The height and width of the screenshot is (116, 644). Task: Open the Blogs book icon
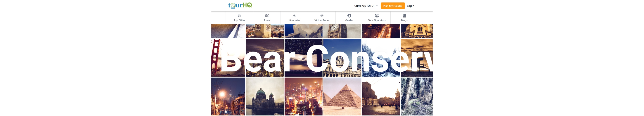point(404,15)
